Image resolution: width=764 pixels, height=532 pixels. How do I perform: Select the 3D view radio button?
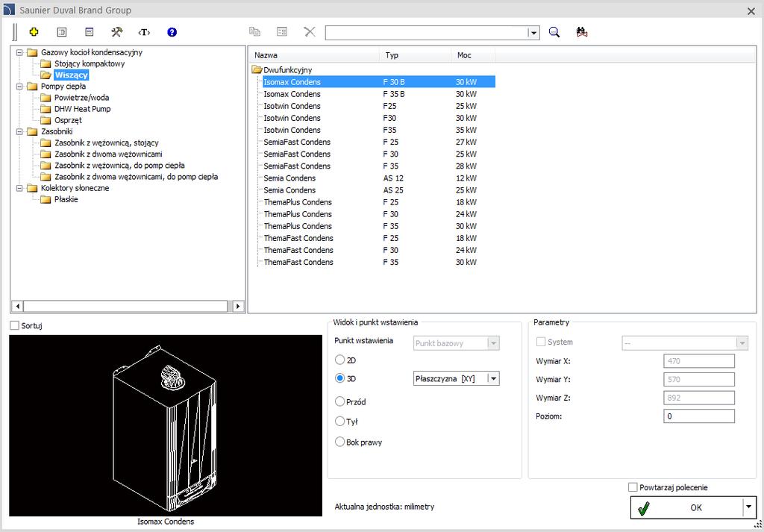pyautogui.click(x=339, y=378)
